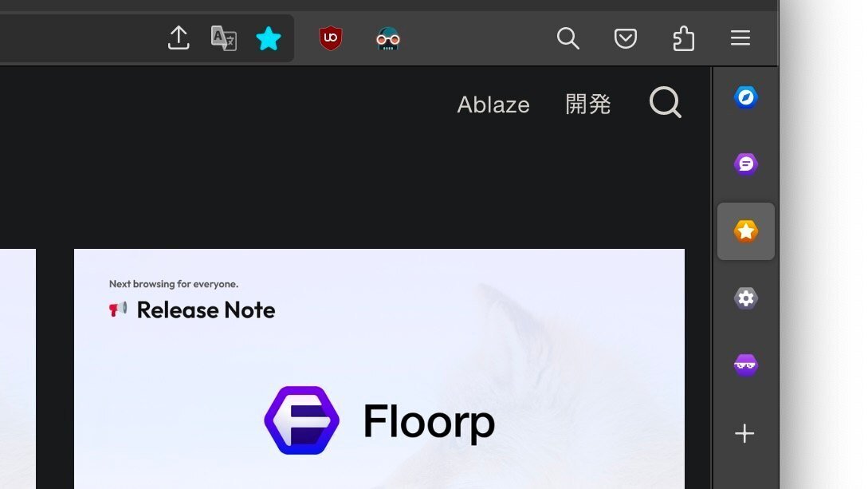Open the uBlock Origin extension
Screen dimensions: 868x489
[x=331, y=38]
